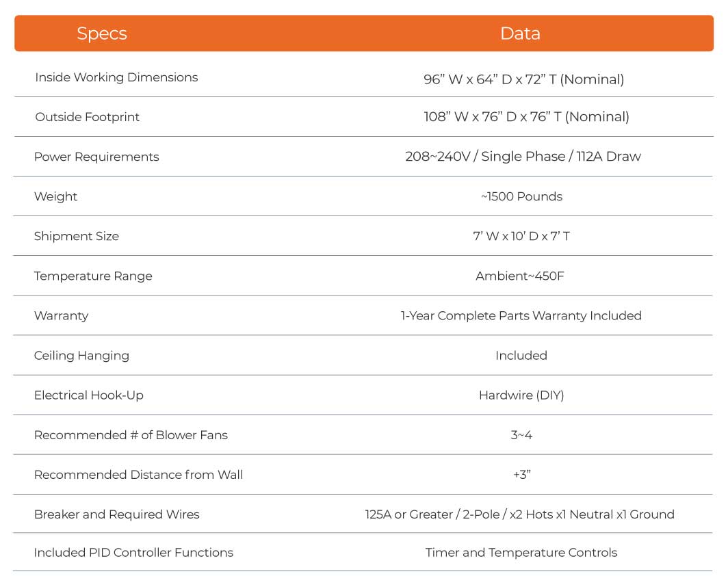This screenshot has height=576, width=728.
Task: Click the 108" W x 76" D footprint value
Action: point(526,117)
